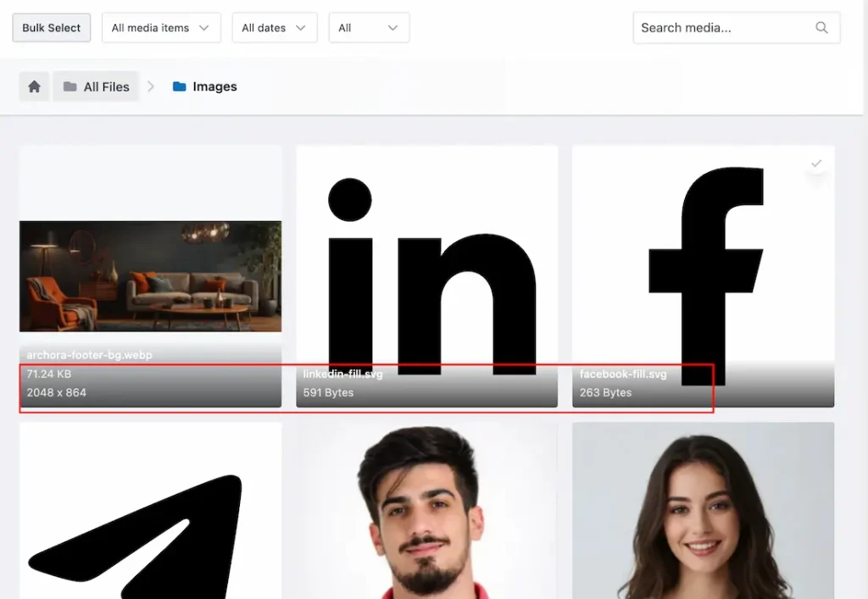Image resolution: width=868 pixels, height=599 pixels.
Task: Go to All Files breadcrumb
Action: click(x=96, y=86)
